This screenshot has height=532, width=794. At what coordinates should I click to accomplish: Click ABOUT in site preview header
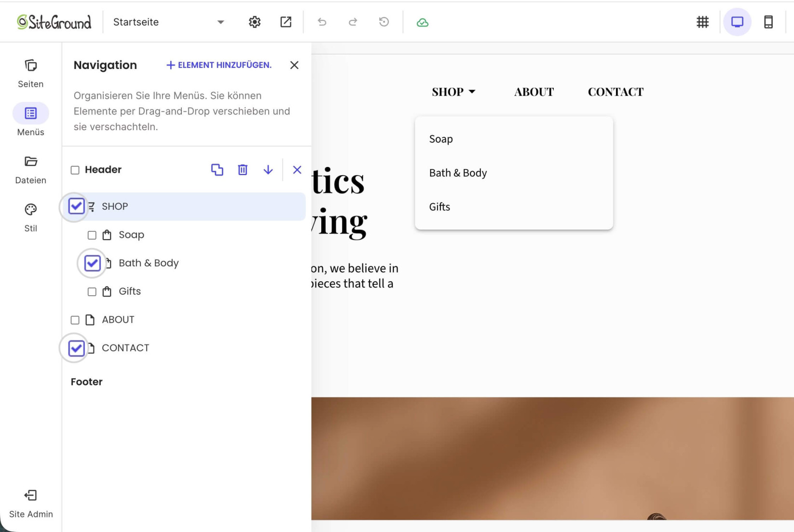click(x=534, y=92)
